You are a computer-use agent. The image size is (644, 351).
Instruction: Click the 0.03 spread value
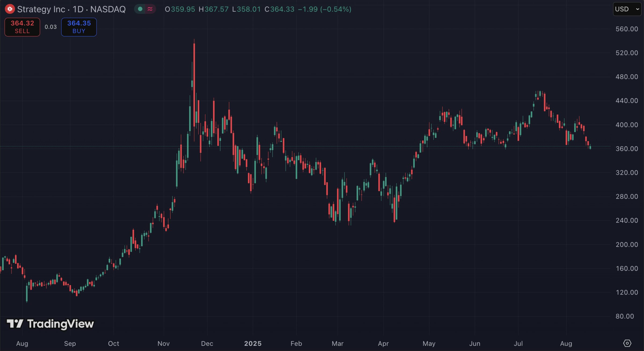(x=50, y=27)
